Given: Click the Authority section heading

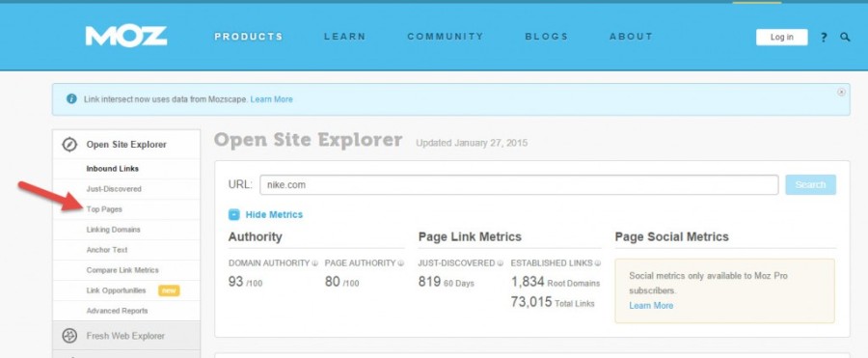Looking at the screenshot, I should pyautogui.click(x=256, y=237).
